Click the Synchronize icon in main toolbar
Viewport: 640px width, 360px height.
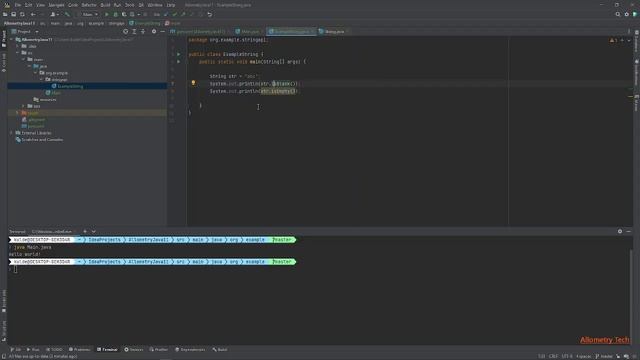pyautogui.click(x=22, y=14)
